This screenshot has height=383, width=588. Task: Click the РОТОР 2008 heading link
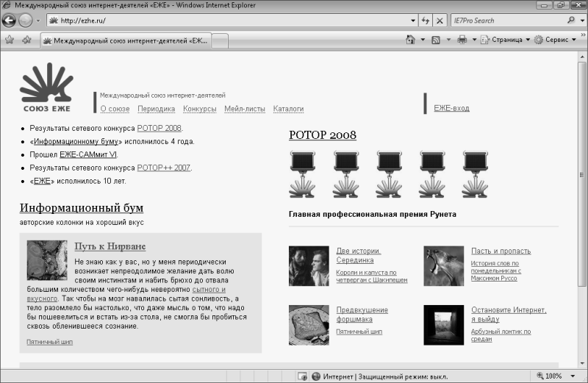click(323, 135)
